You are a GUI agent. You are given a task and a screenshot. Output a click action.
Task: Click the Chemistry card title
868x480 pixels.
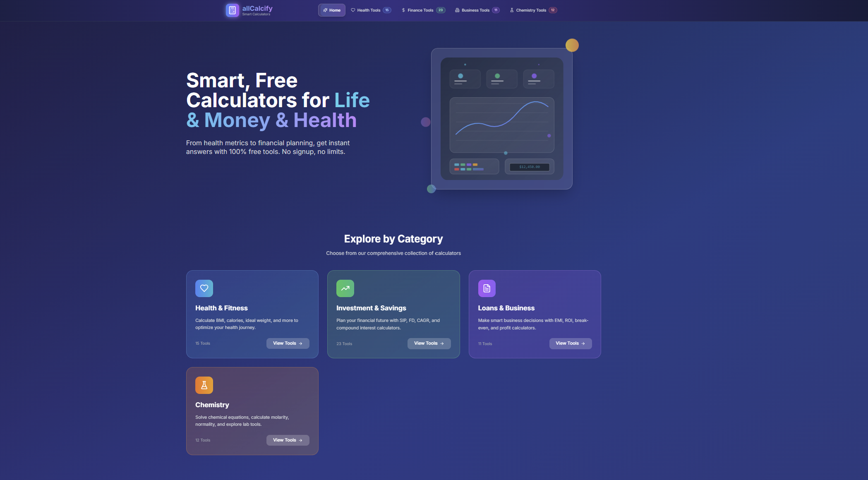coord(212,405)
